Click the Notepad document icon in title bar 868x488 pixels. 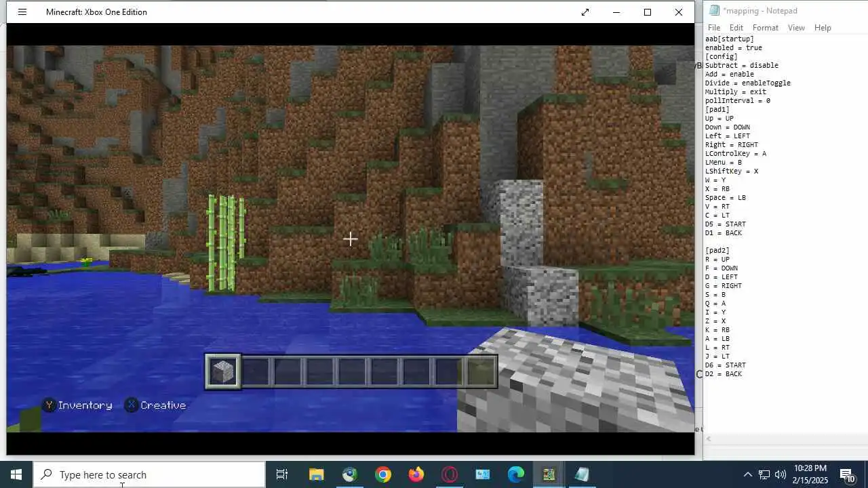click(x=714, y=11)
